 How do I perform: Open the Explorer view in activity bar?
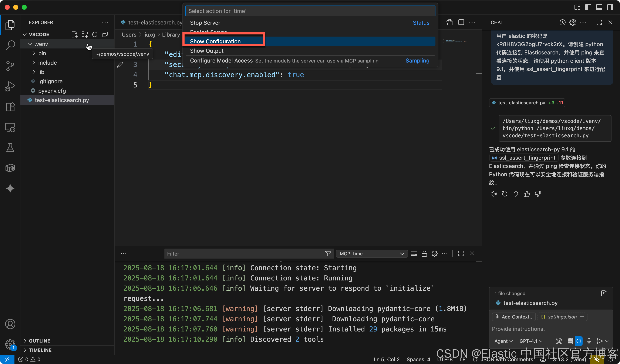click(x=10, y=25)
